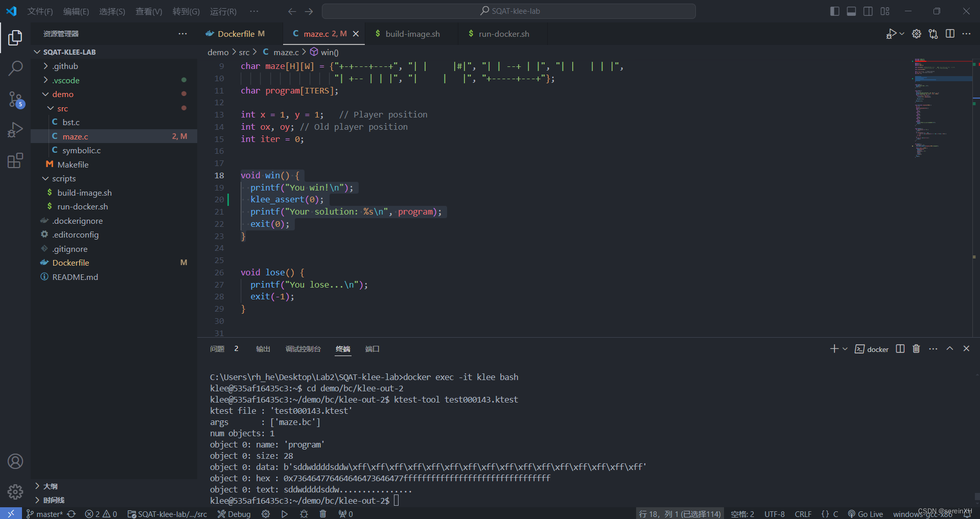Viewport: 980px width, 519px height.
Task: Click the Run or Debug play icon
Action: [x=891, y=34]
